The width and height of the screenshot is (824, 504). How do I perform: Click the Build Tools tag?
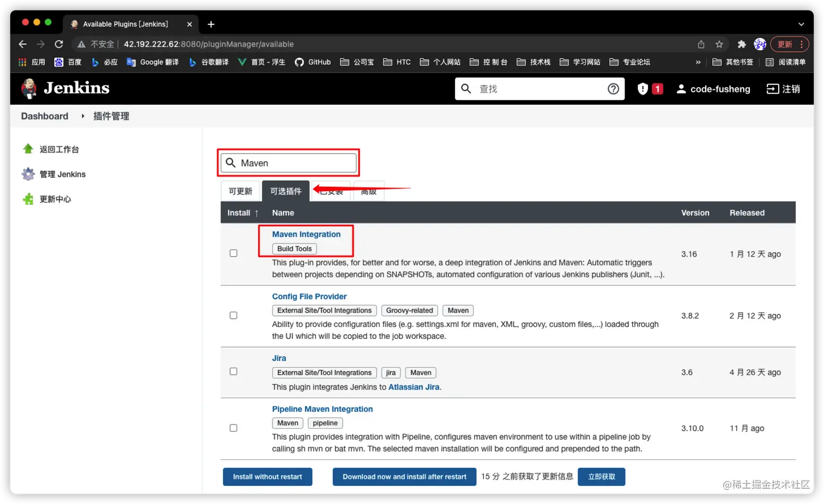click(294, 248)
